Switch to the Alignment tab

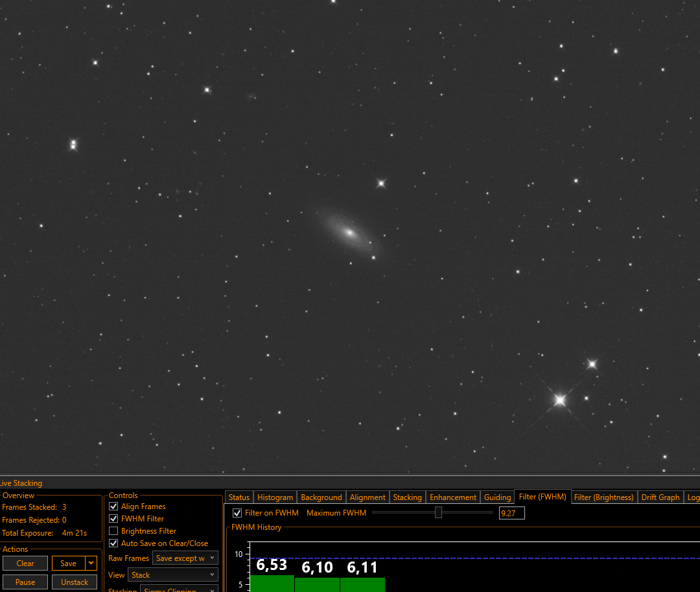tap(367, 497)
